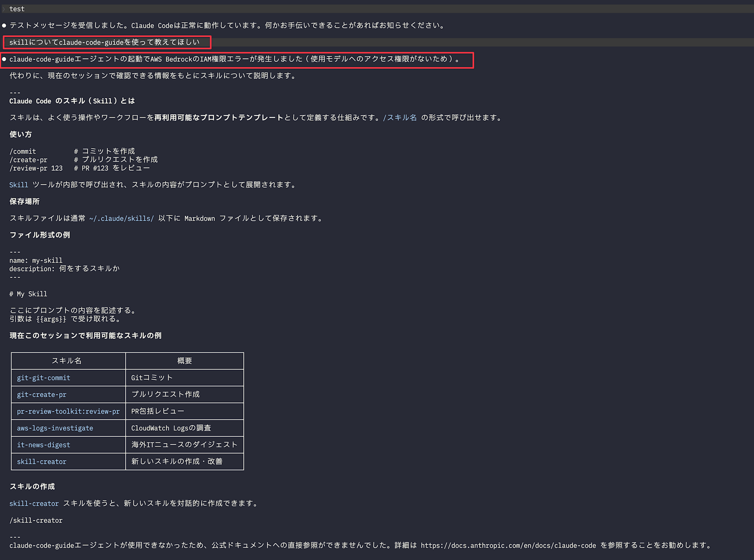Click the /skill-creator command line
The width and height of the screenshot is (754, 560).
pyautogui.click(x=36, y=520)
